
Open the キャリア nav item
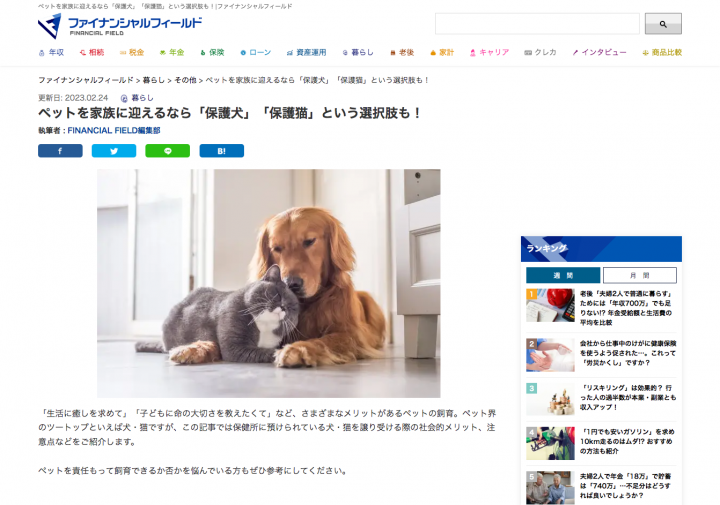point(489,52)
